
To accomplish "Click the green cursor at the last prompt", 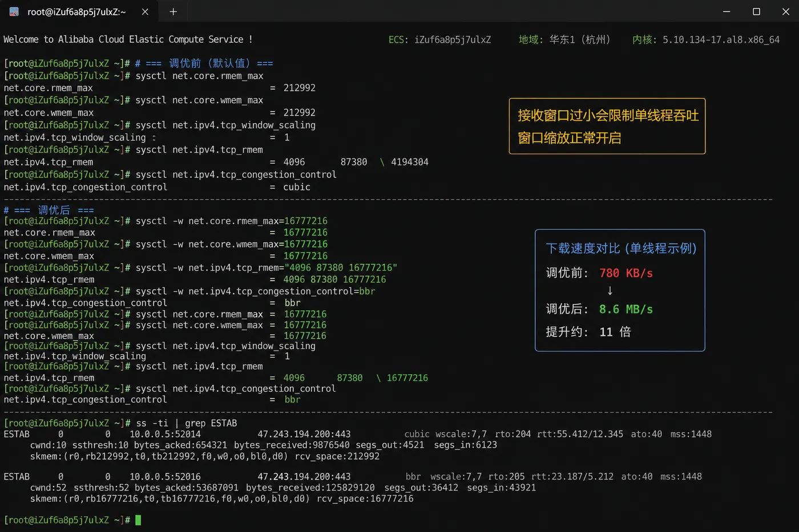I will coord(138,520).
